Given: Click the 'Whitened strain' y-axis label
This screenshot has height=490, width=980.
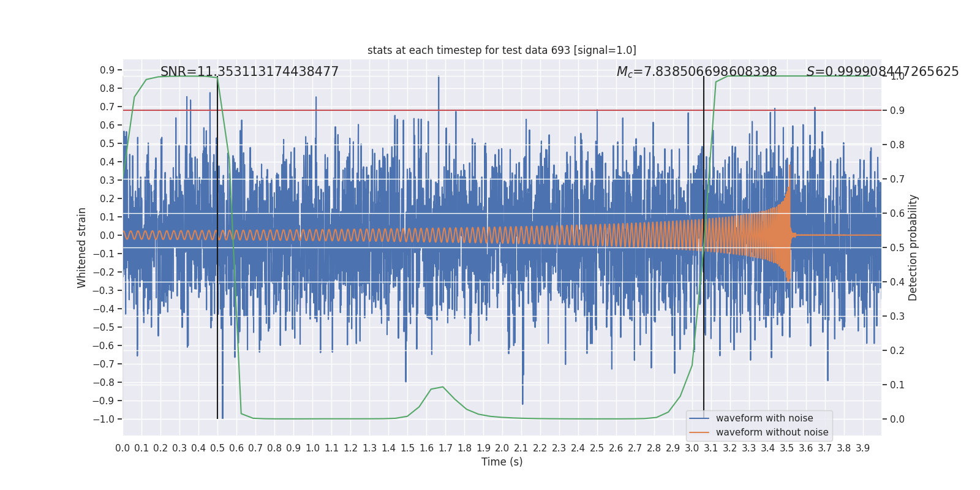Looking at the screenshot, I should [x=82, y=247].
